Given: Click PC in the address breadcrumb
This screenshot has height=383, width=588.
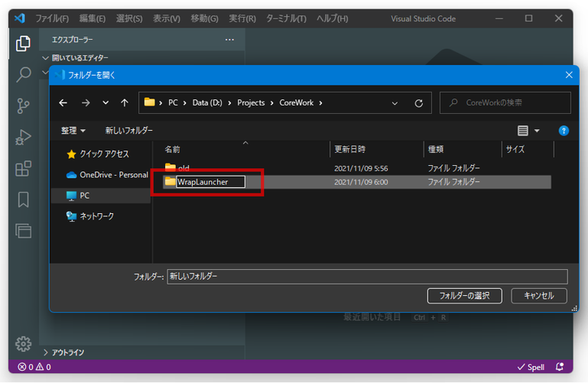Looking at the screenshot, I should point(173,102).
